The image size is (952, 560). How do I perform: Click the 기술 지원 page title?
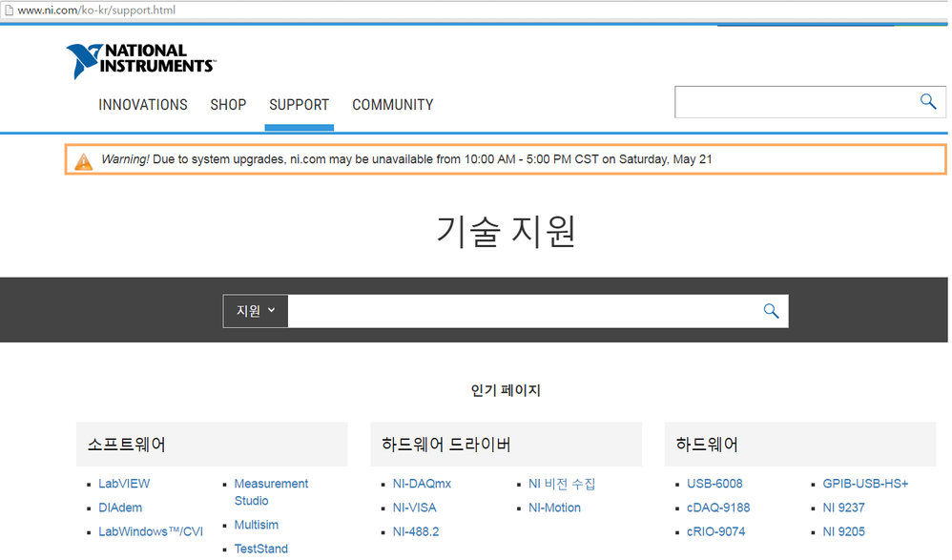pyautogui.click(x=507, y=231)
